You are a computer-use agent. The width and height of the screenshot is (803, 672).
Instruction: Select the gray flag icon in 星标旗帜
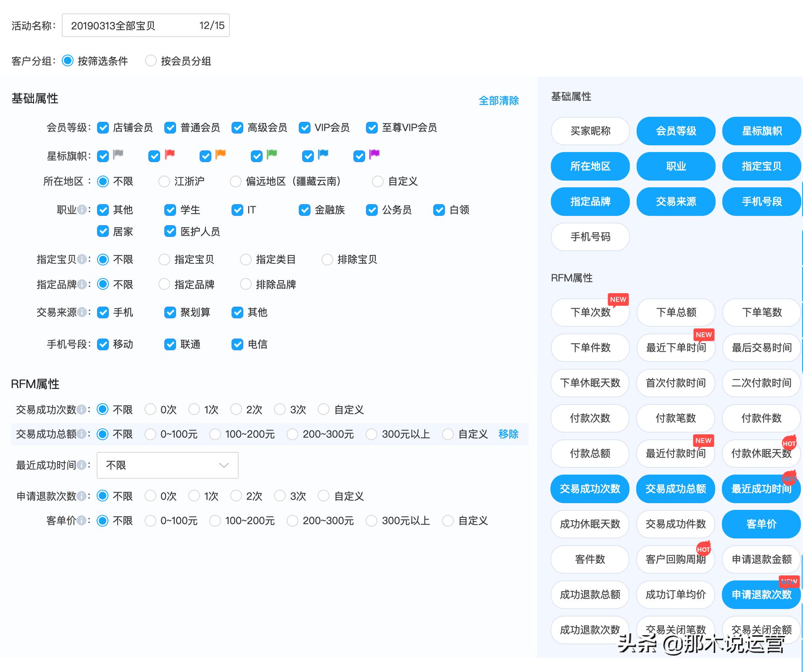coord(118,155)
